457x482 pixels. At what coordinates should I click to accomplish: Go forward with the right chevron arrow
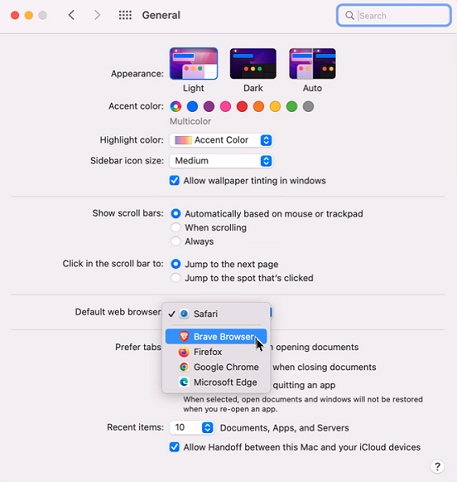97,15
